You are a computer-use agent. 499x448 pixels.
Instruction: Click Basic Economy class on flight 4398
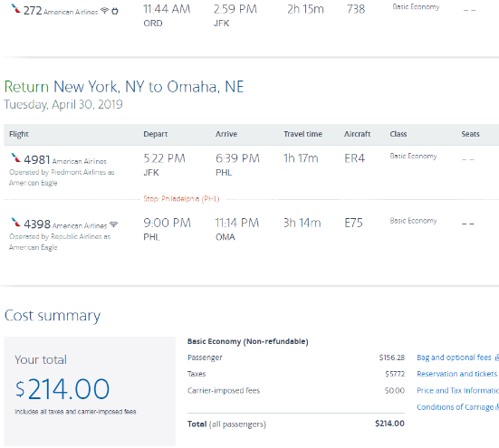413,221
